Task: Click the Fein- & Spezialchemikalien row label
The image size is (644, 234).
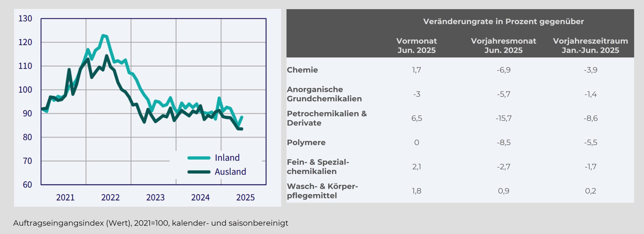Action: [318, 167]
